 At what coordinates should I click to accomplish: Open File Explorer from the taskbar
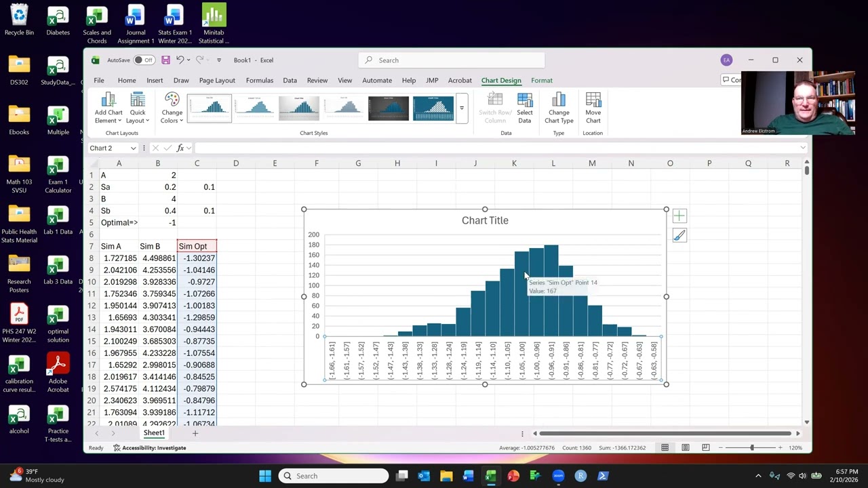pos(446,476)
